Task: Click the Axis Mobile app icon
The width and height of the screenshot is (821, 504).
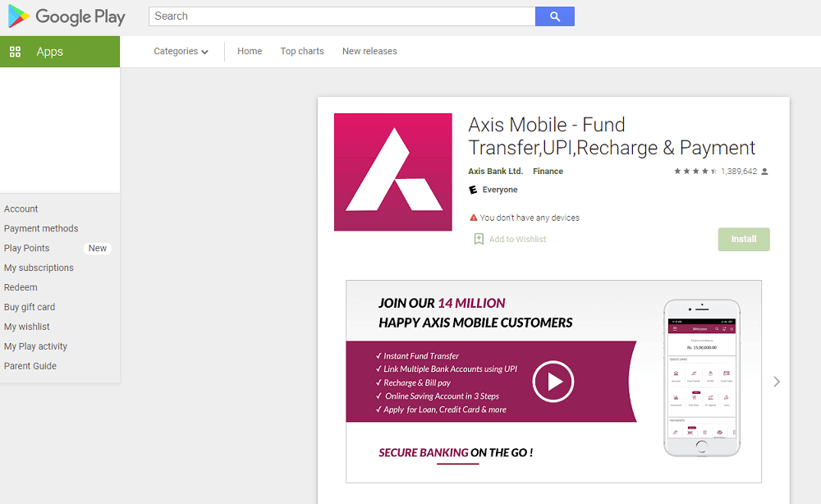Action: (x=392, y=172)
